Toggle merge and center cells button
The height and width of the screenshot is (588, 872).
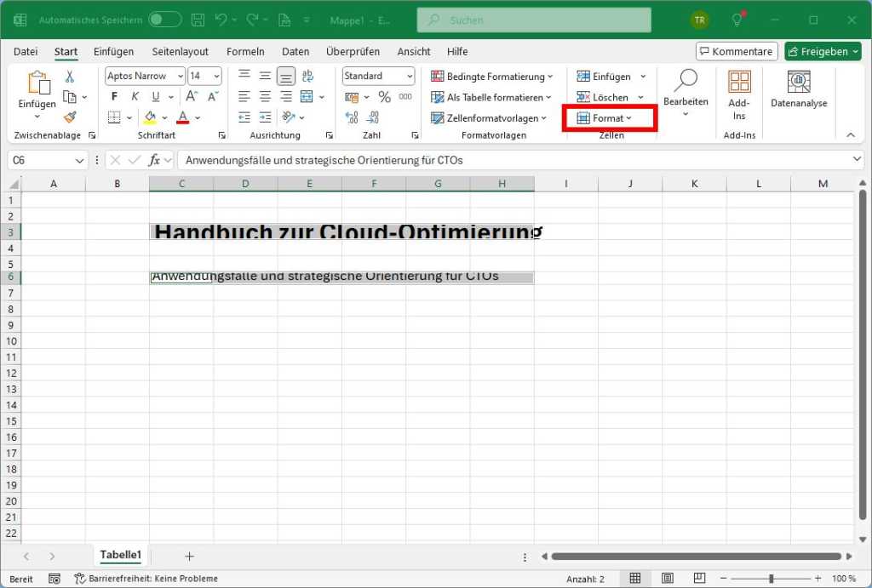(307, 97)
